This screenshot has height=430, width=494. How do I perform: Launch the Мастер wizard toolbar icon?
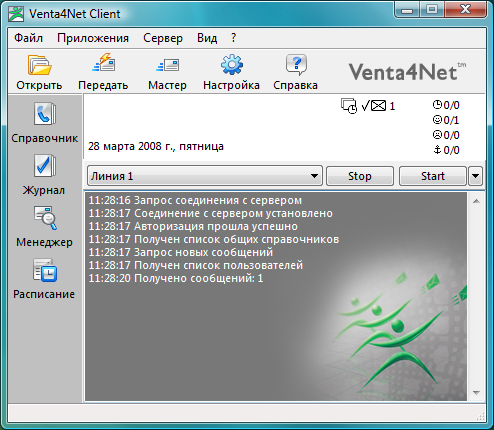tap(168, 65)
